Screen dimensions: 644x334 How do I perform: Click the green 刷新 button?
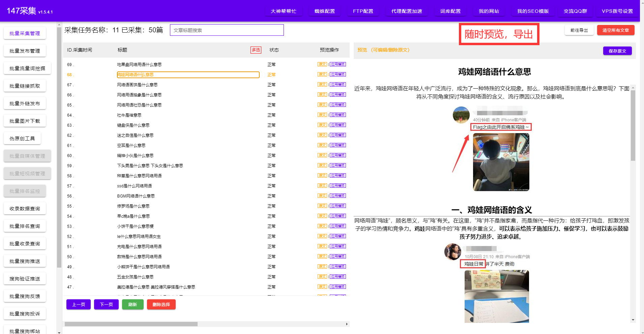[133, 304]
